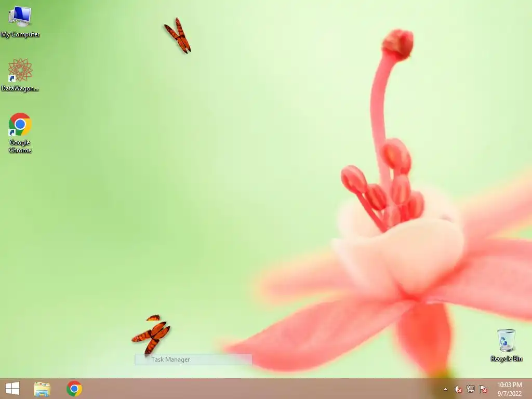Open the Windows Start button
Screen dimensions: 532x399
click(12, 389)
